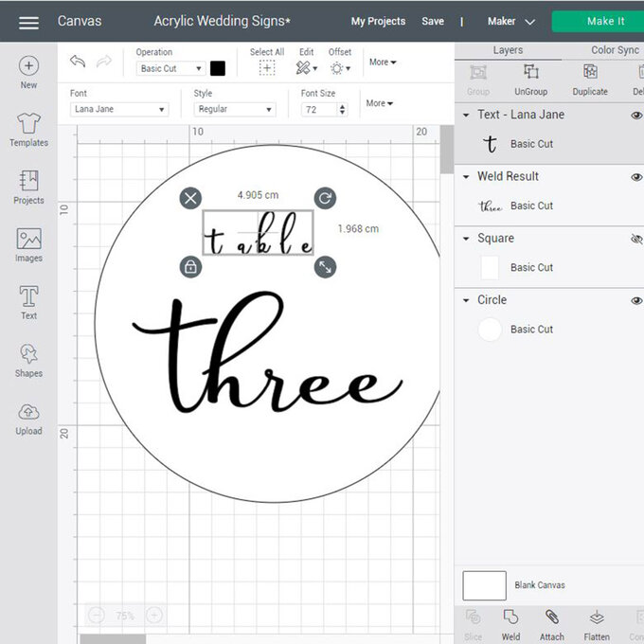Delete table text with X handle
Screen dimensions: 644x644
(190, 198)
